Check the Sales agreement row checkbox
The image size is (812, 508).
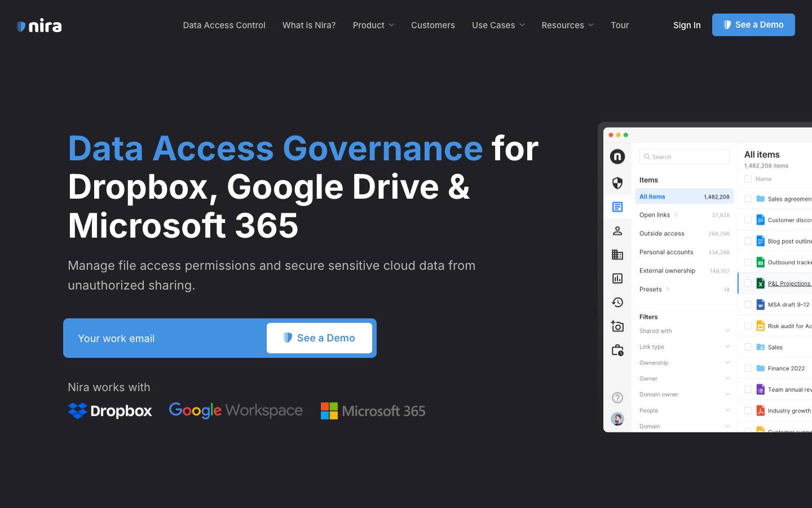click(748, 199)
